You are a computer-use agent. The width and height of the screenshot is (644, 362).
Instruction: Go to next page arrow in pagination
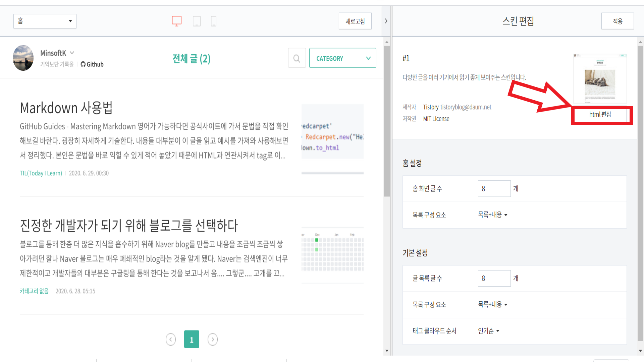[212, 339]
